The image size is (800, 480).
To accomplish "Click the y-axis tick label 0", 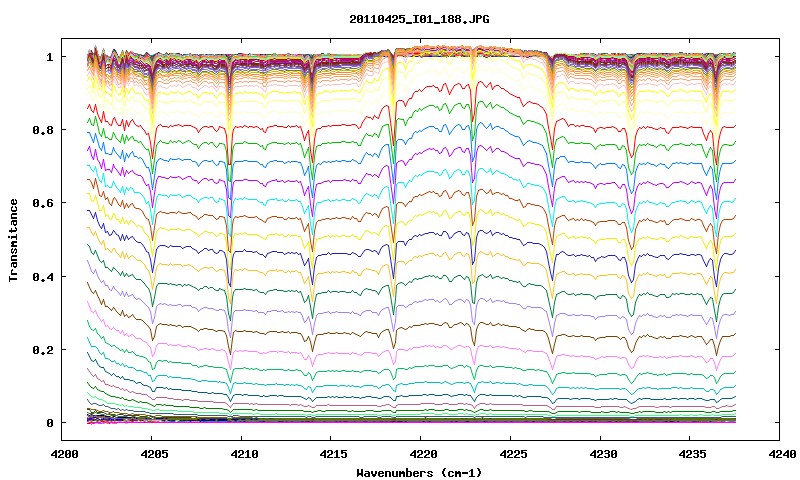I will [49, 423].
